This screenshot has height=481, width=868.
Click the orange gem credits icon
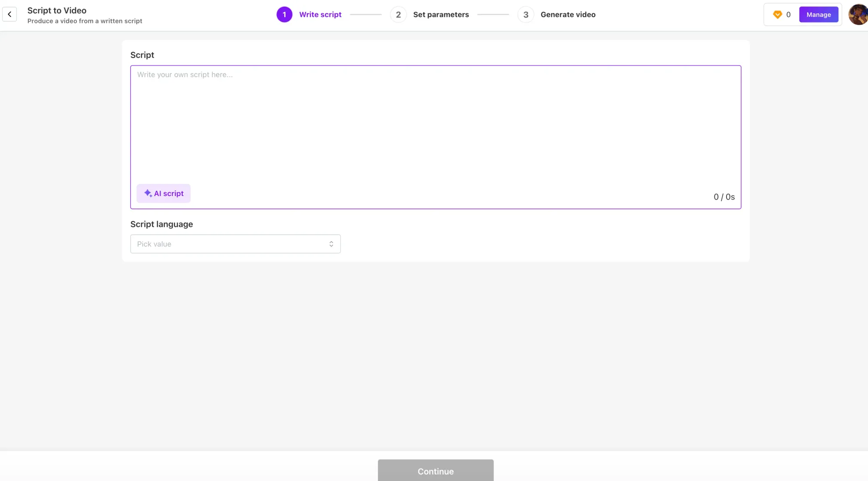777,15
